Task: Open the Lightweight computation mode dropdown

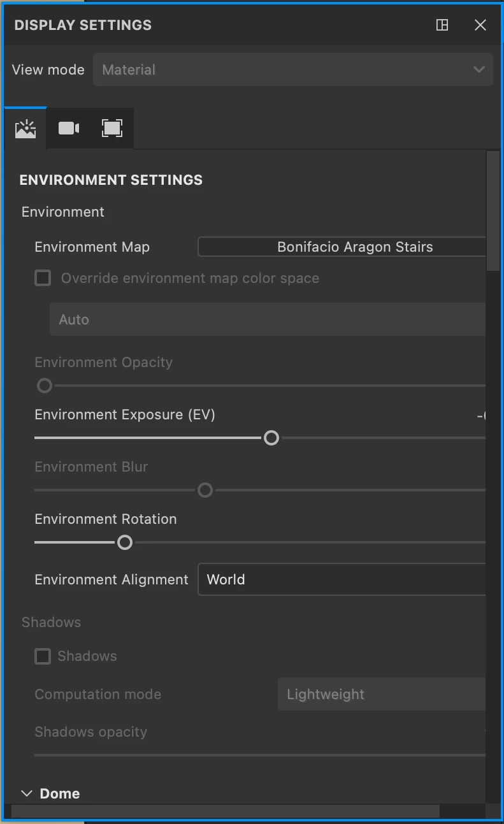Action: click(381, 695)
